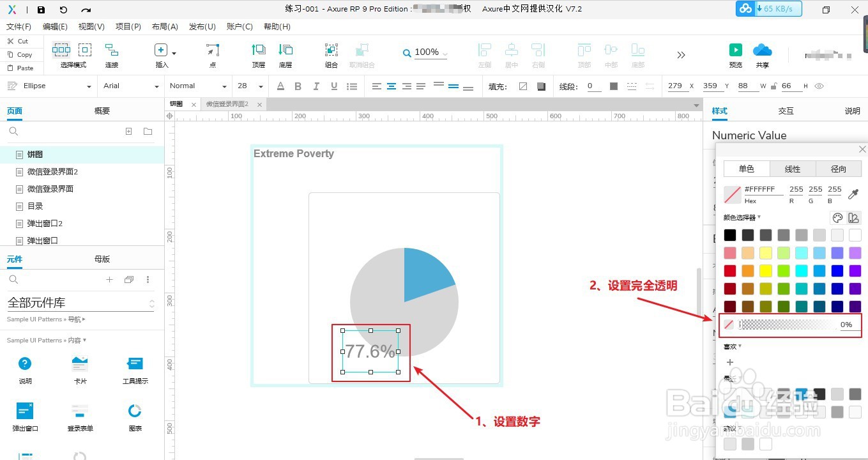Toggle the aspect ratio lock icon
Screen dimensions: 868x460
774,86
